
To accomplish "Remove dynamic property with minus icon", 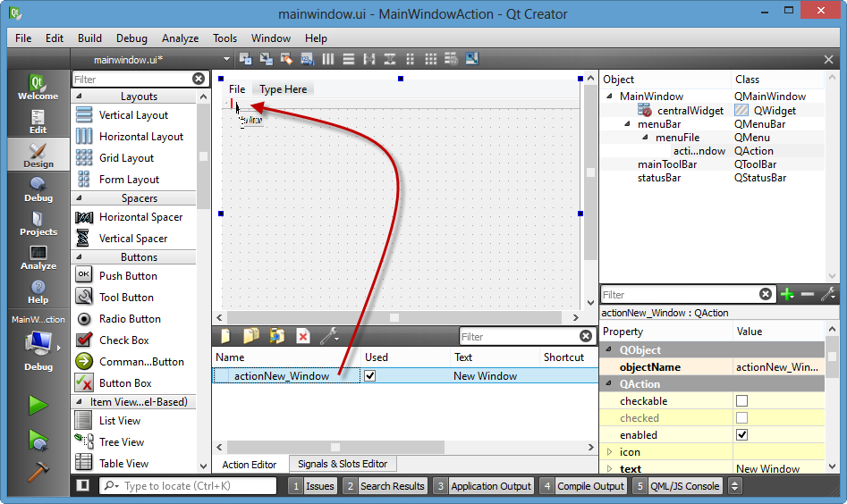I will coord(808,294).
